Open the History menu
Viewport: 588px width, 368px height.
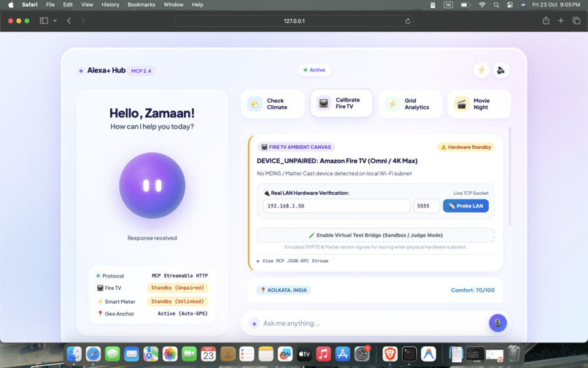(x=110, y=5)
